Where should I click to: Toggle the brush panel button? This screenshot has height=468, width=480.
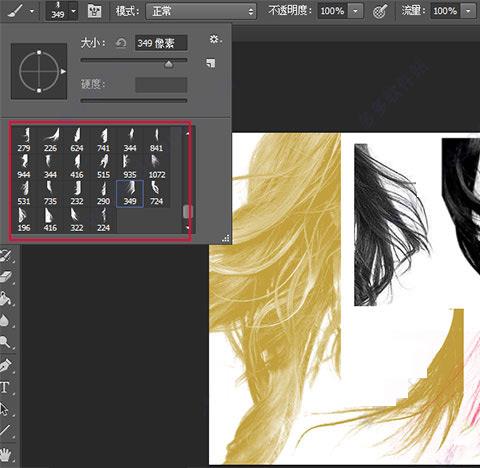coord(94,11)
